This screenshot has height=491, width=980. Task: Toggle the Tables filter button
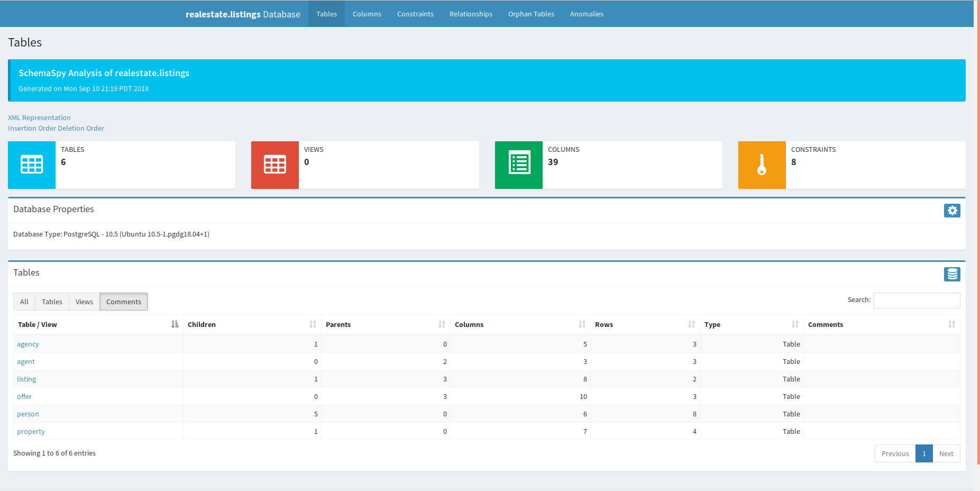(52, 302)
